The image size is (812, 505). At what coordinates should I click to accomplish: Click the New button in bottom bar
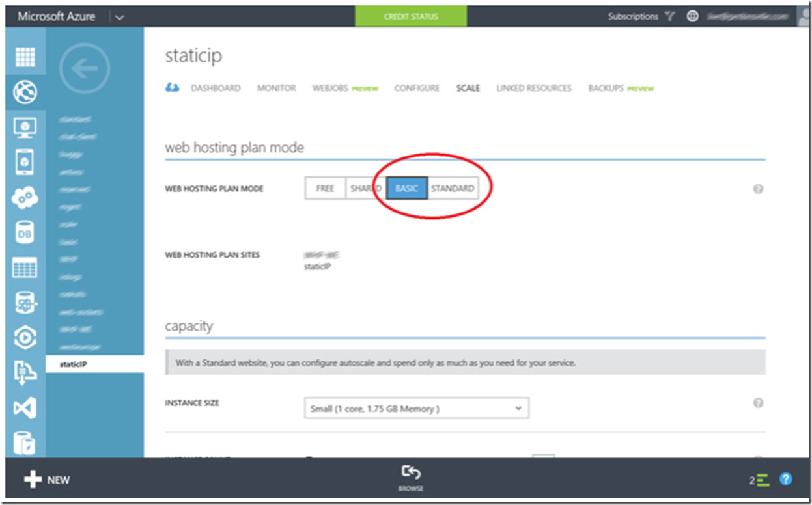46,480
